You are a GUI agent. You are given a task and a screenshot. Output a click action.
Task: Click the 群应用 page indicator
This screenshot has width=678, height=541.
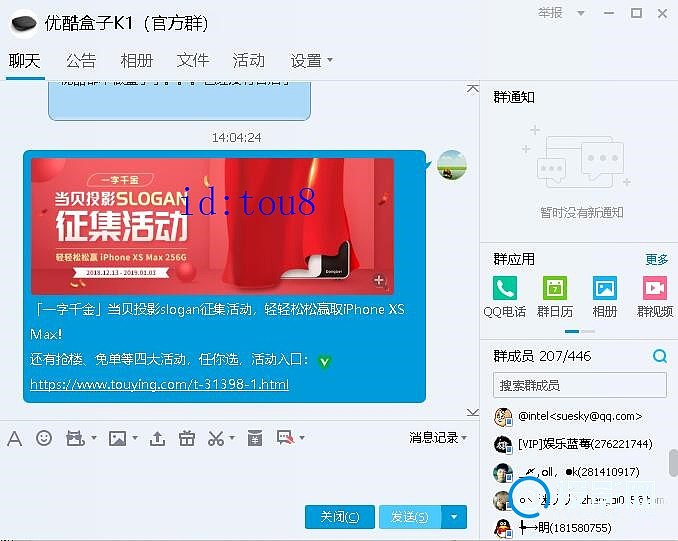tap(580, 331)
